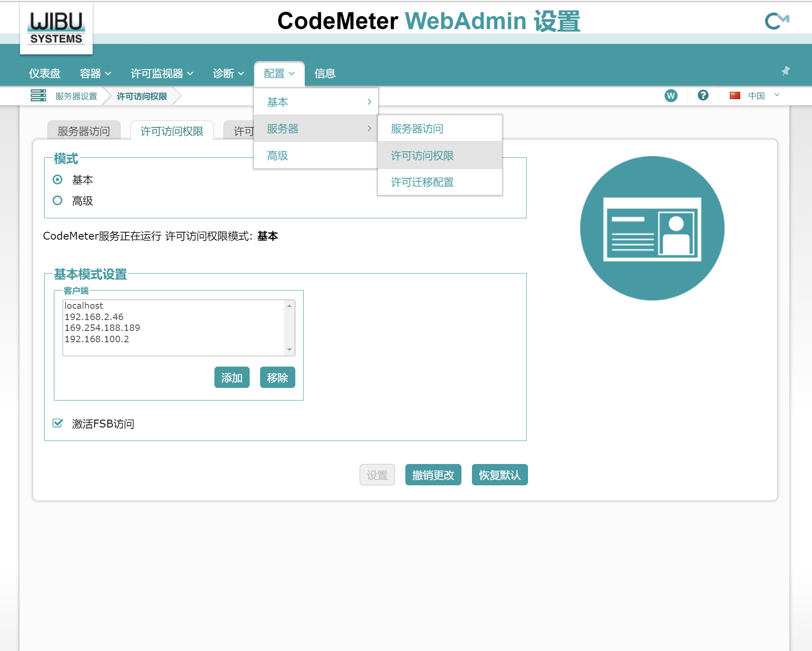812x651 pixels.
Task: Click the China flag icon
Action: pyautogui.click(x=735, y=96)
